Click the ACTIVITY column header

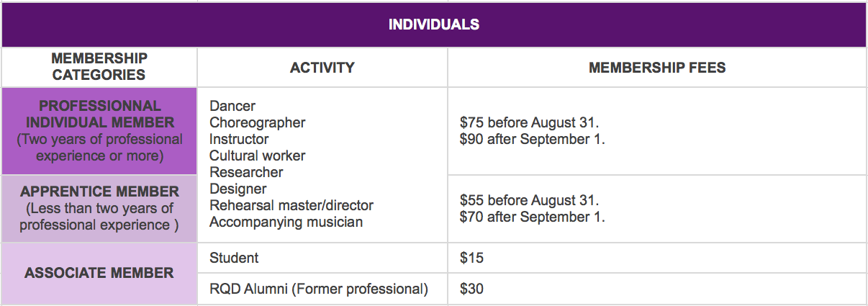(x=322, y=68)
